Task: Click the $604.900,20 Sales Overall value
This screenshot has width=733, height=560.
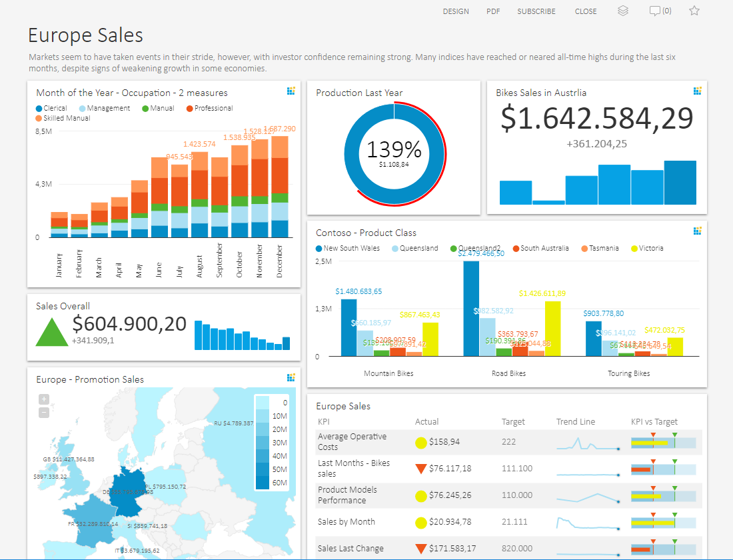Action: coord(129,324)
